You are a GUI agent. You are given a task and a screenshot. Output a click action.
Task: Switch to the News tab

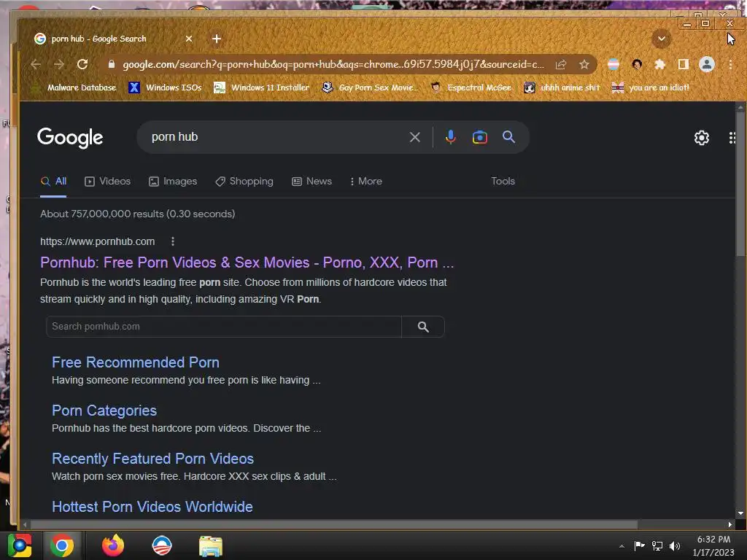311,182
